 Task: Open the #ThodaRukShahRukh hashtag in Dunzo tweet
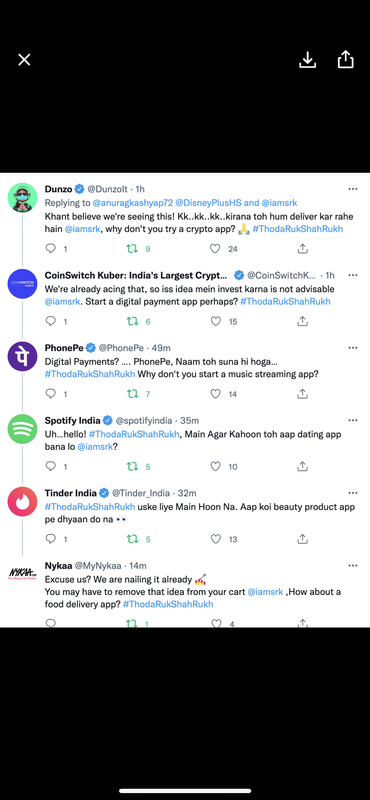[x=298, y=229]
